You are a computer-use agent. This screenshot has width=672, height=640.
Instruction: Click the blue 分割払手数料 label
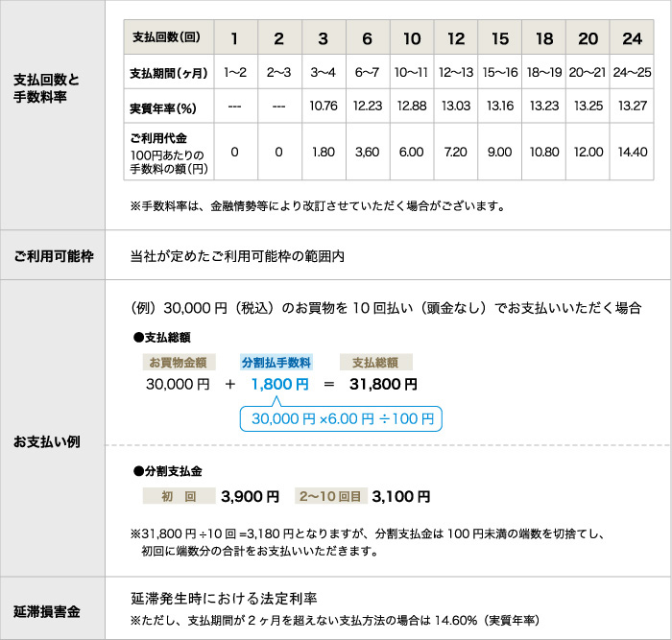coord(276,363)
